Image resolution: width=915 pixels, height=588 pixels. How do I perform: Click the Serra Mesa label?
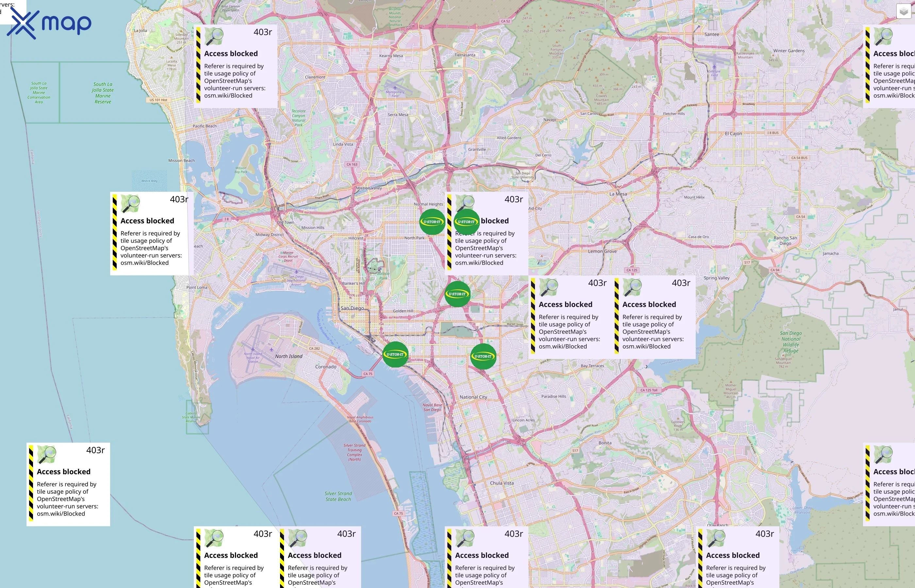click(398, 115)
